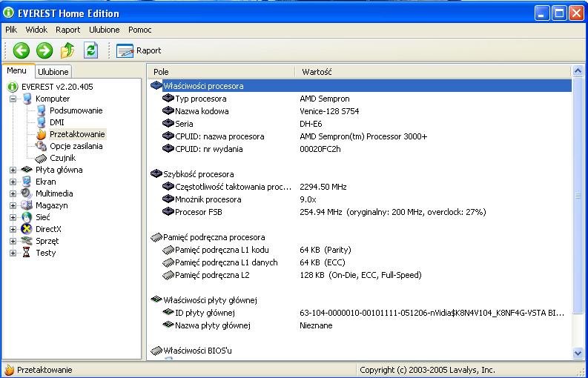Select Opcje zasilania tree item
588x378 pixels.
[76, 146]
